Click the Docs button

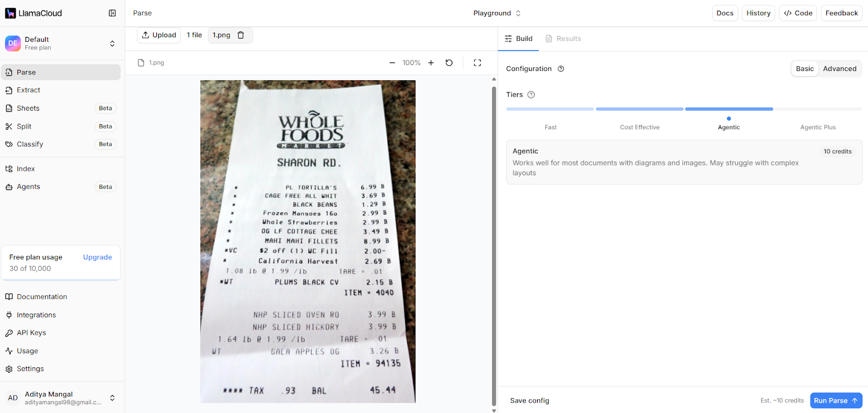[x=725, y=13]
